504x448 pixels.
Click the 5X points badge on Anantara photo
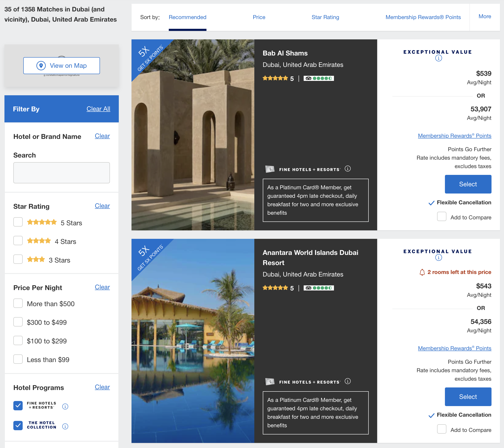pos(149,257)
